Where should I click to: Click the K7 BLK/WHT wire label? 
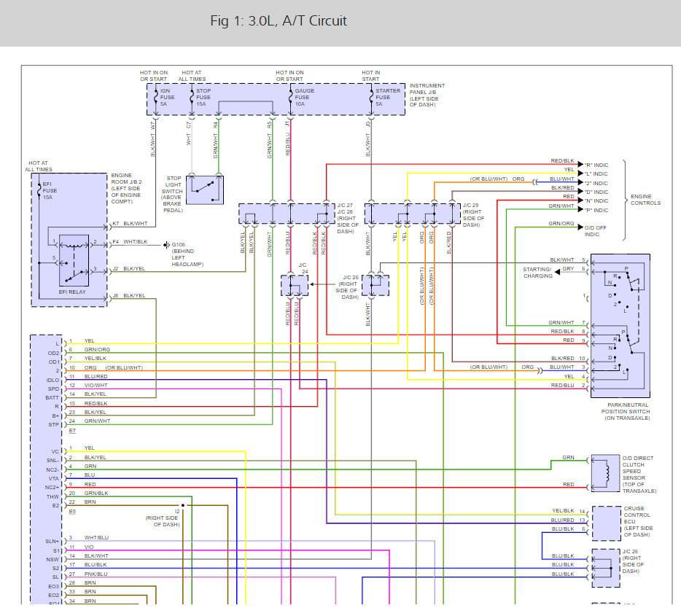(130, 224)
